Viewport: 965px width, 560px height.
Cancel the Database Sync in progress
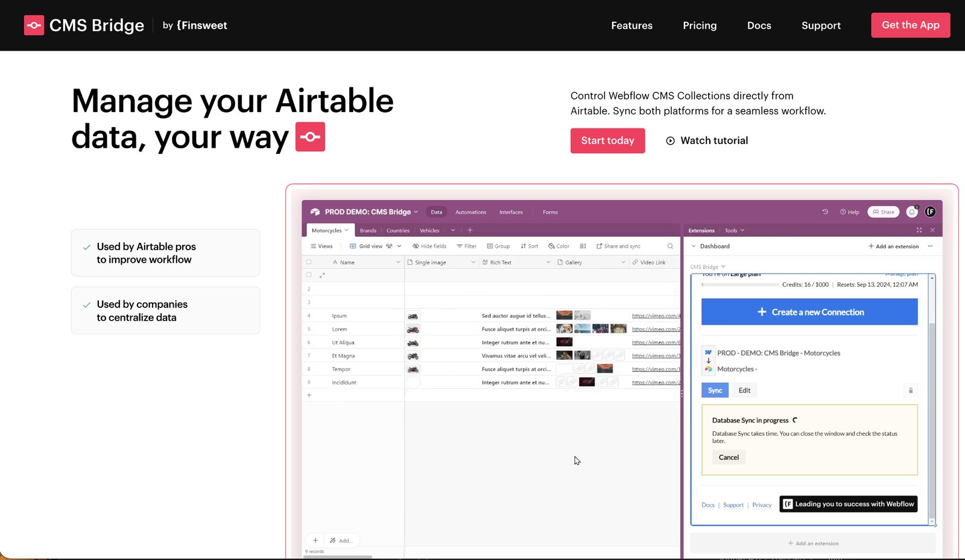coord(729,458)
